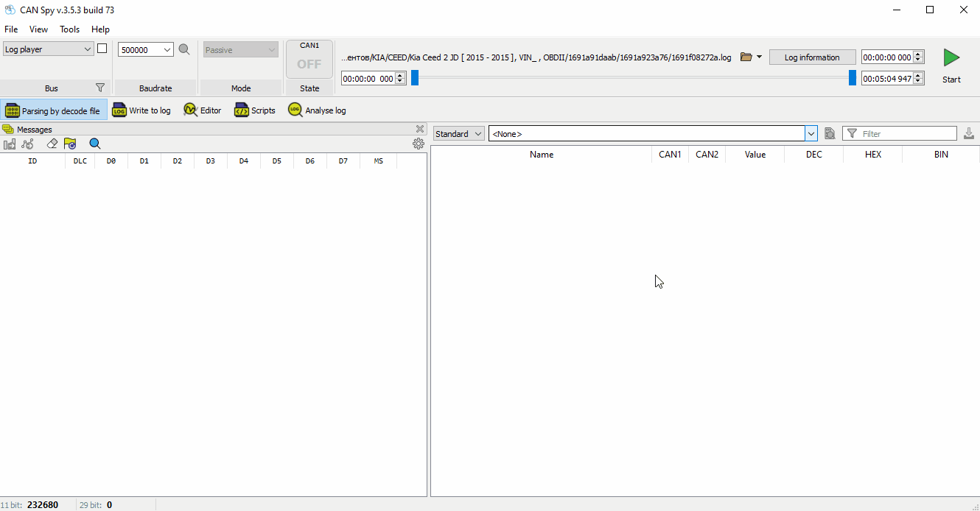Expand the 500000 baudrate dropdown
980x511 pixels.
tap(167, 50)
